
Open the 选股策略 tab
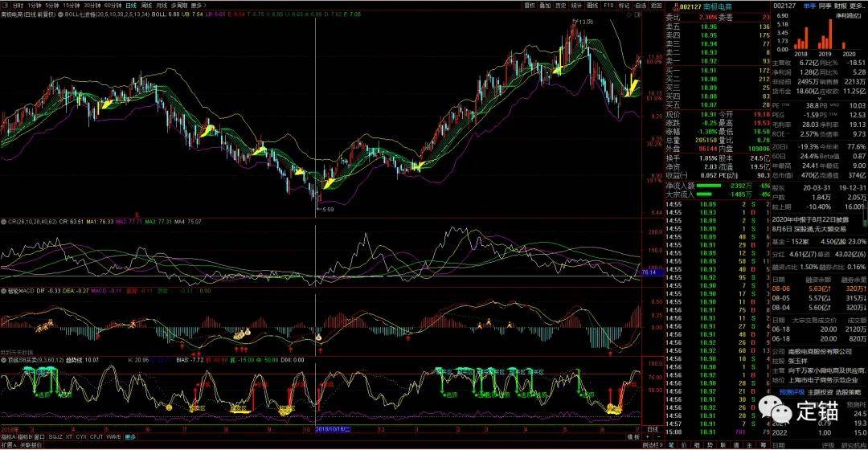(x=848, y=392)
